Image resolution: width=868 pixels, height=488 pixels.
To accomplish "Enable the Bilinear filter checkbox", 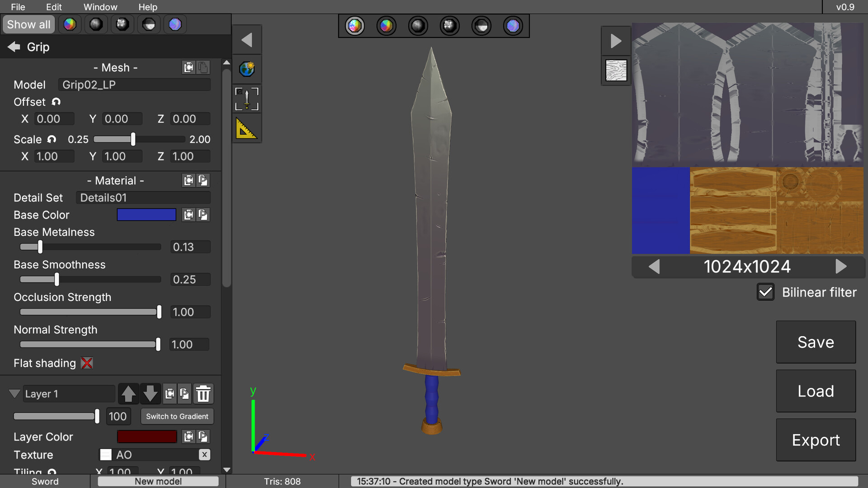I will click(765, 292).
